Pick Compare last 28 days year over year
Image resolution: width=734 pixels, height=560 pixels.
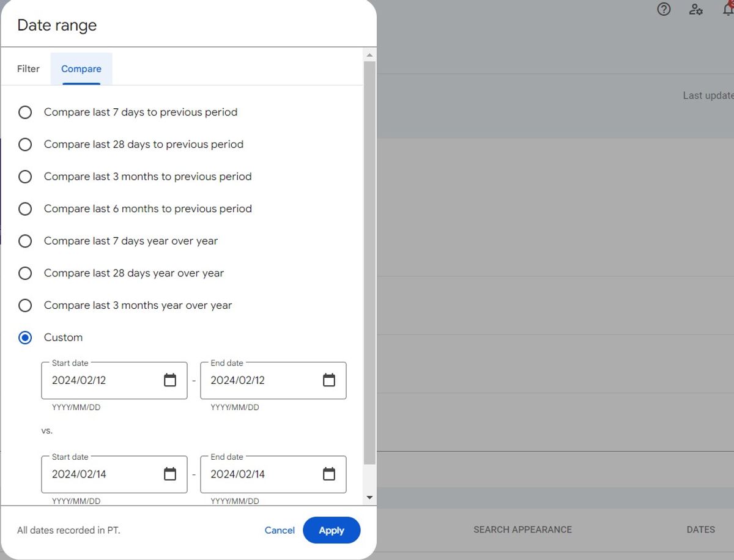tap(25, 273)
